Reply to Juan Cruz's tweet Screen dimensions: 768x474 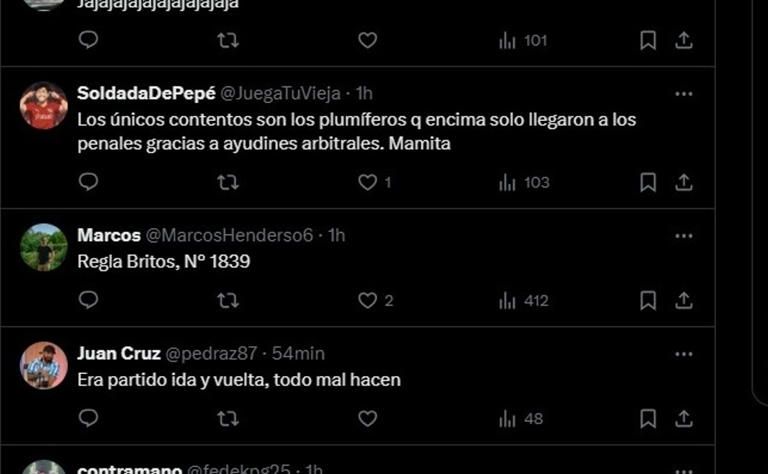(88, 418)
